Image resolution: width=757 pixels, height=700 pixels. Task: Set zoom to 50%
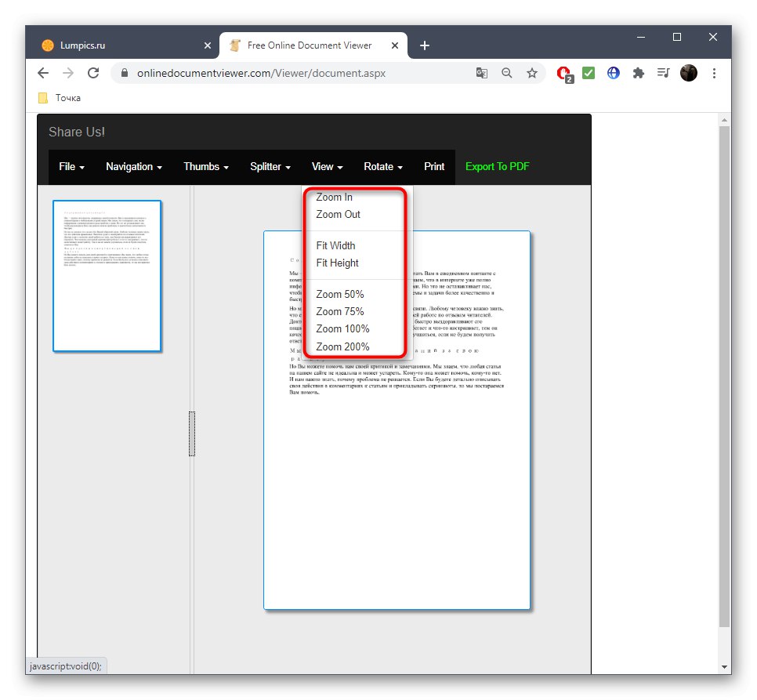point(356,295)
